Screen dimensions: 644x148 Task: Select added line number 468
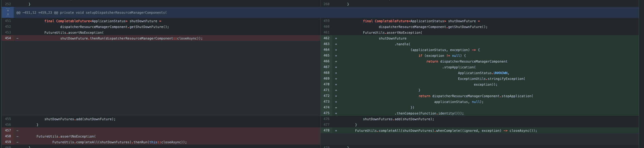click(327, 73)
